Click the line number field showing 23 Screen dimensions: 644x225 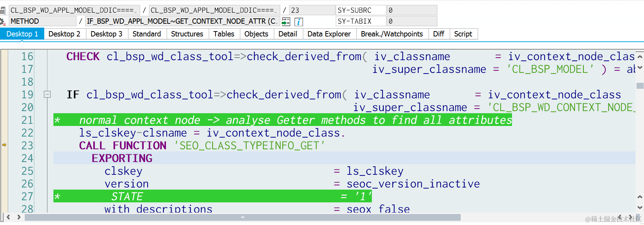click(312, 10)
